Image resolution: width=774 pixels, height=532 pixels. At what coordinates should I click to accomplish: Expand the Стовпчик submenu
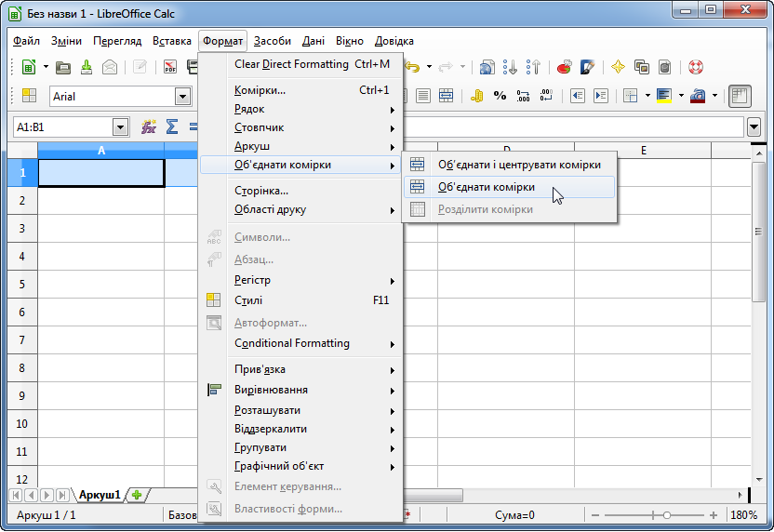point(301,127)
